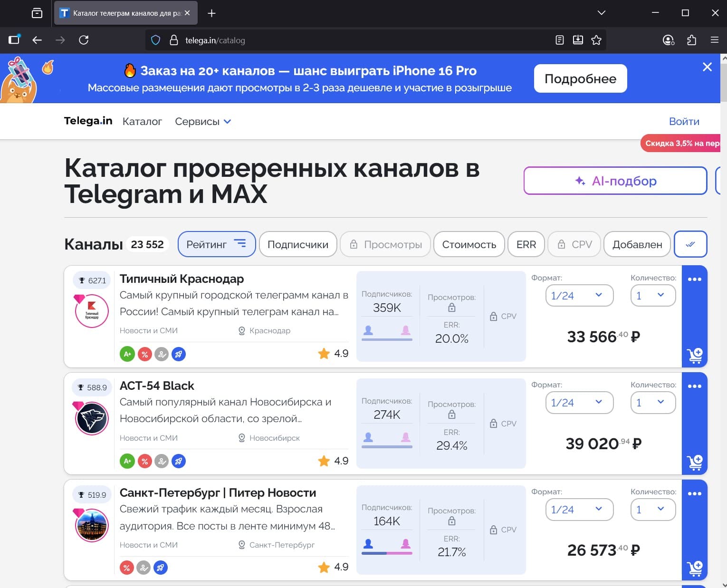Open the Количество dropdown for АСТ-54 Black
Screen dimensions: 727x588
[652, 403]
